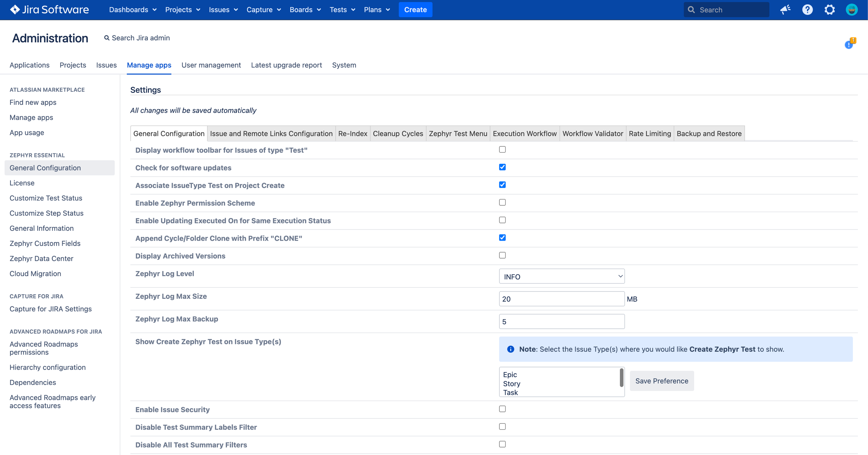Click the feedback megaphone icon
868x455 pixels.
point(785,10)
